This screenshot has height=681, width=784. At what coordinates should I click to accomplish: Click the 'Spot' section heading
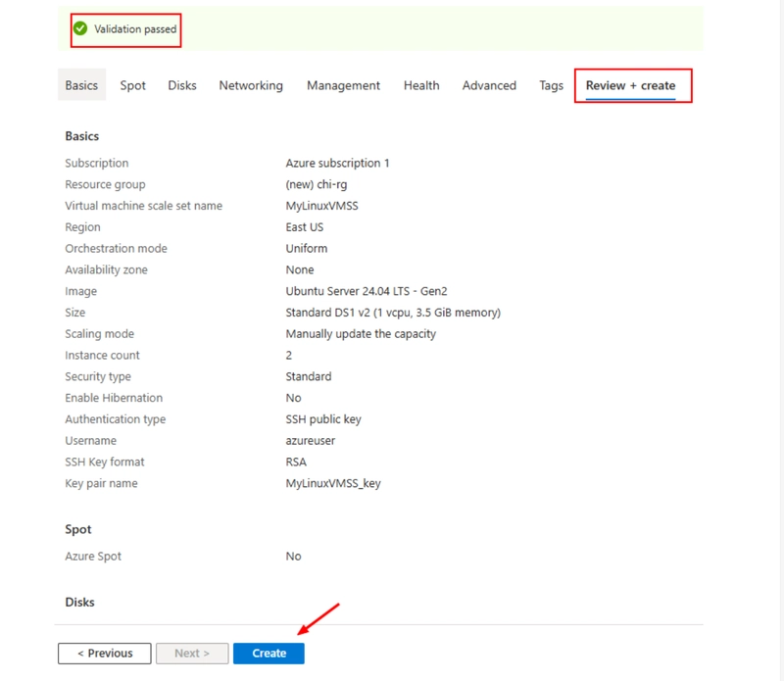[x=78, y=529]
